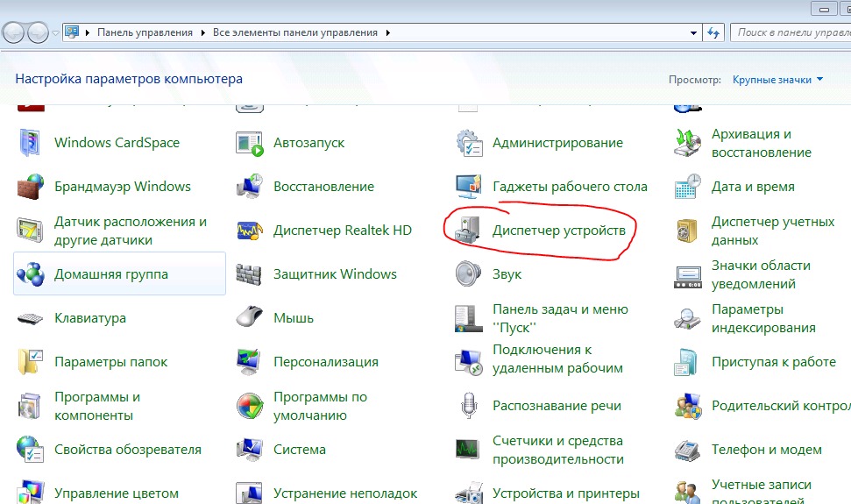Open Домашняя группа spheres icon
This screenshot has width=851, height=504.
pos(31,274)
